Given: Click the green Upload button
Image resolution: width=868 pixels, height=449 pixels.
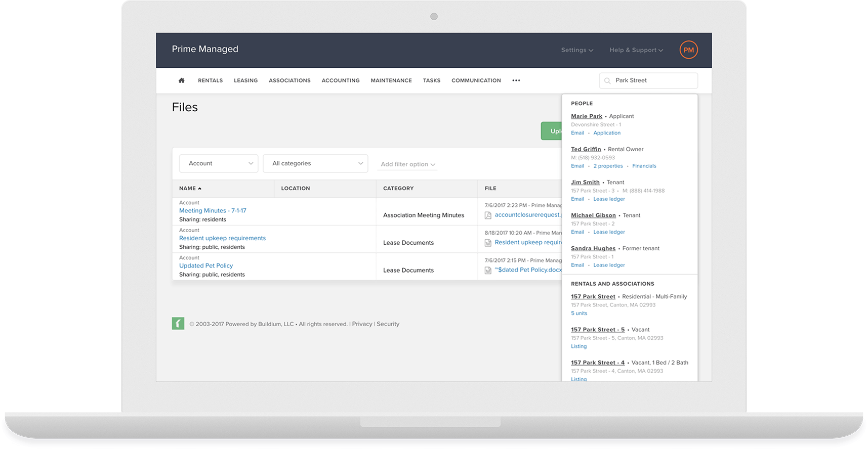Looking at the screenshot, I should click(x=551, y=131).
